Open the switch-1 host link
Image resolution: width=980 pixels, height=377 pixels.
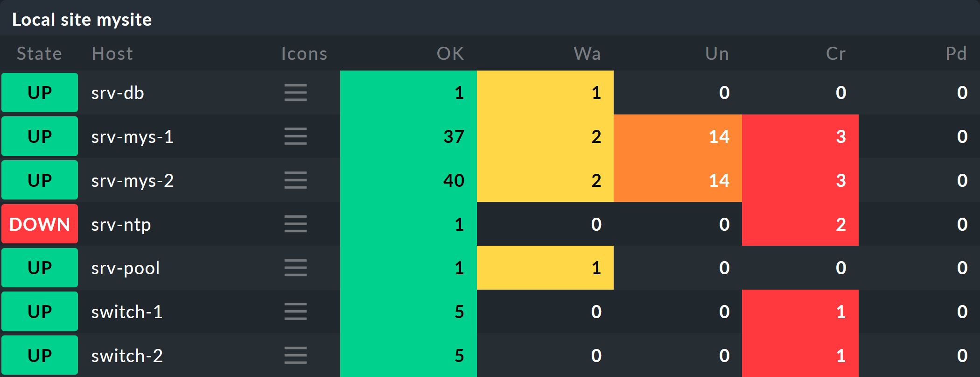click(127, 312)
